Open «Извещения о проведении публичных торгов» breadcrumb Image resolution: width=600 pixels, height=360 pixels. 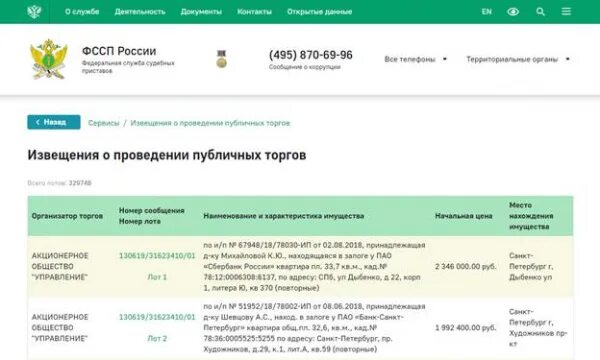click(x=210, y=123)
